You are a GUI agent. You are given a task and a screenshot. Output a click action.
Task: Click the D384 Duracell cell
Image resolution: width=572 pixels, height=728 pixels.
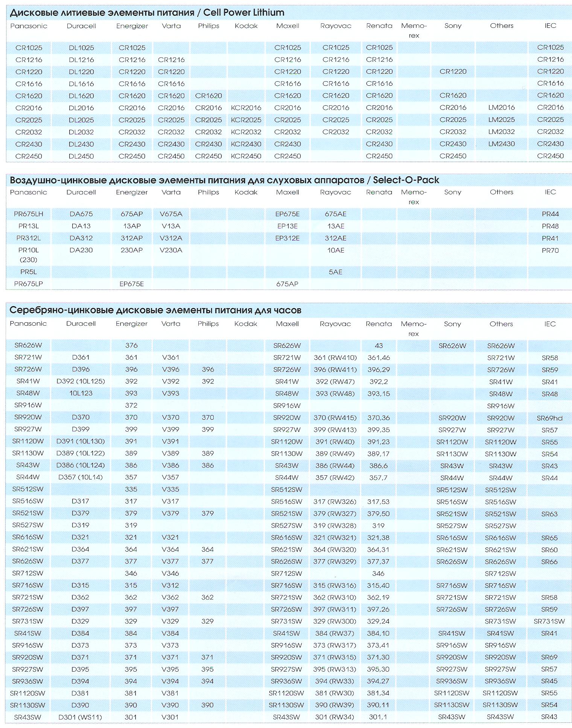tap(81, 633)
